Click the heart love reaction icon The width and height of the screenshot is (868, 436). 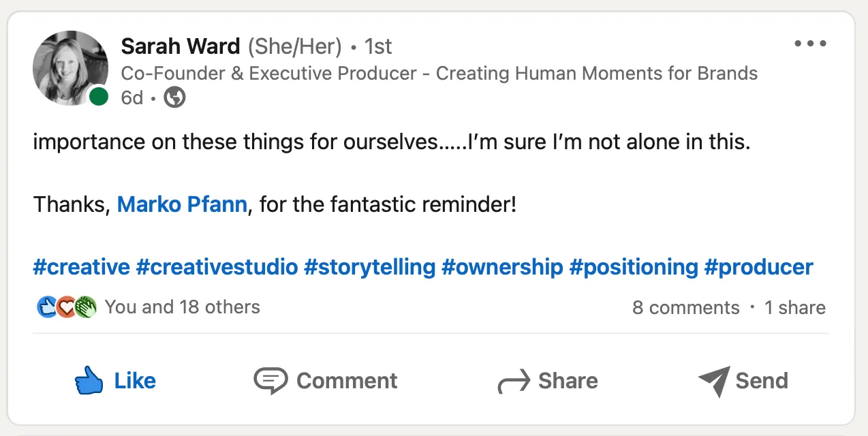click(65, 307)
